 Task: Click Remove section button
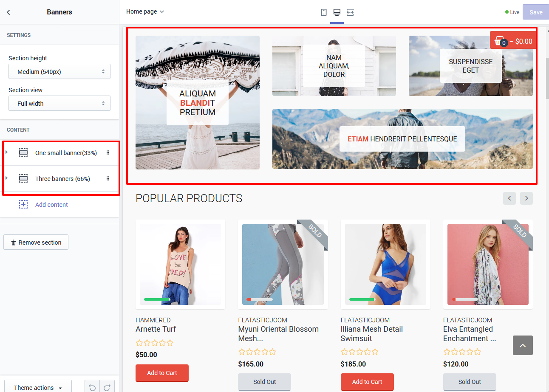coord(36,243)
